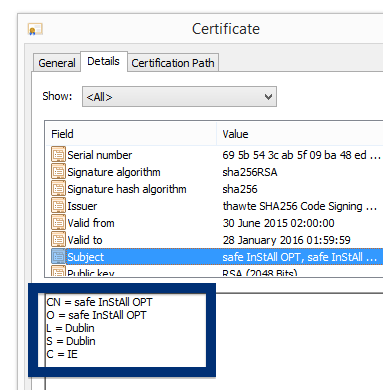Click the S = Dublin line
This screenshot has width=383, height=390.
coord(71,341)
